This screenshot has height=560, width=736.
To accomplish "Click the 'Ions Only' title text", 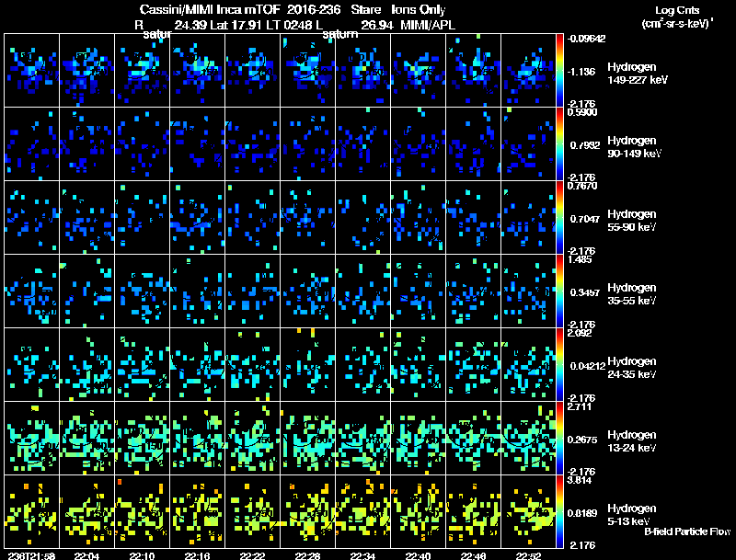I will pos(419,9).
